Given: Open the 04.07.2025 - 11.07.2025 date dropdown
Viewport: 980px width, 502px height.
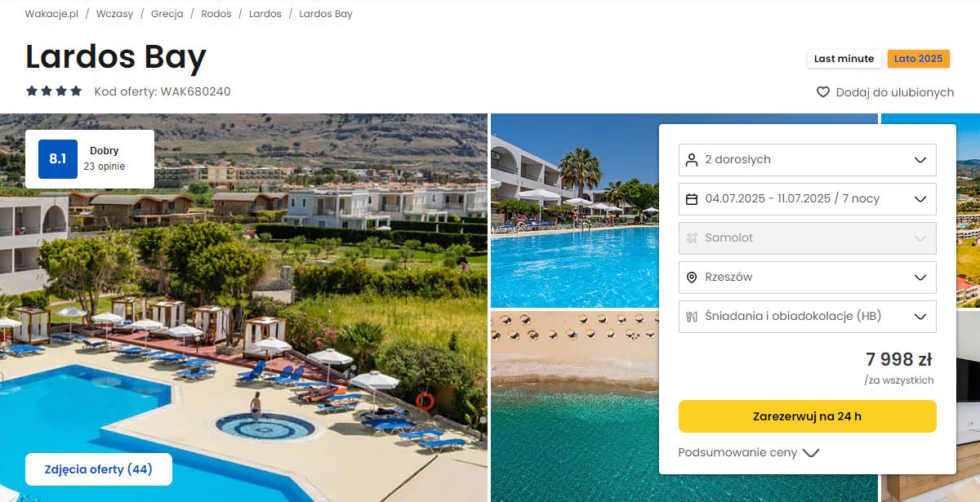Looking at the screenshot, I should pyautogui.click(x=807, y=199).
